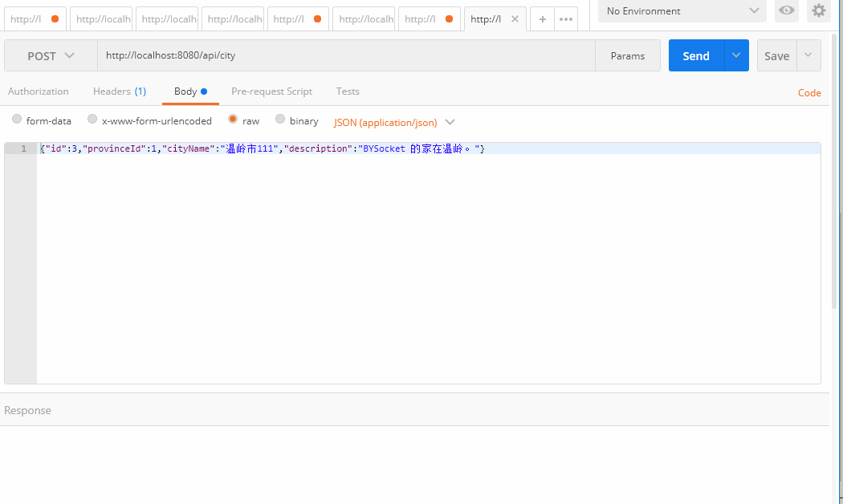Select the binary body radio button
Image resolution: width=843 pixels, height=504 pixels.
coord(280,119)
